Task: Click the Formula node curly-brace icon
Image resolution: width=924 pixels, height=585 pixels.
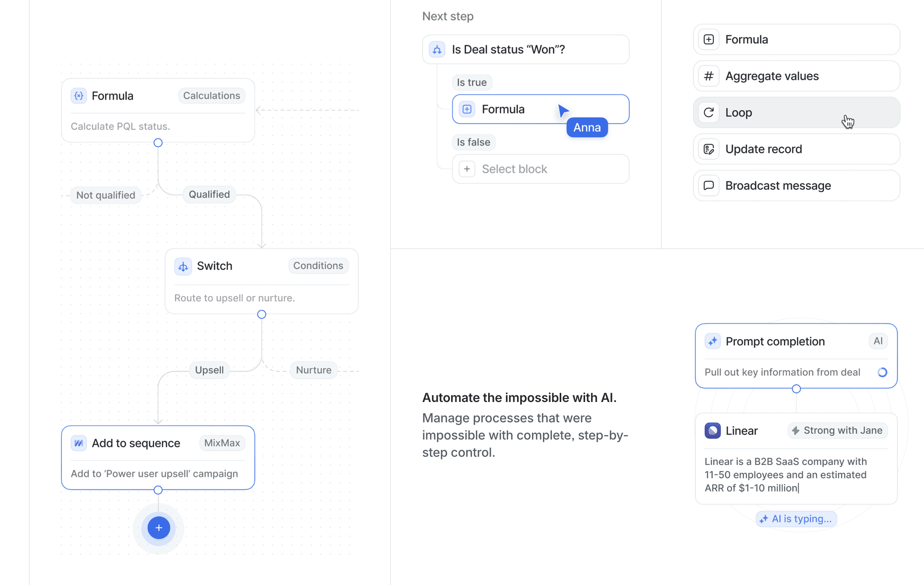Action: tap(79, 96)
